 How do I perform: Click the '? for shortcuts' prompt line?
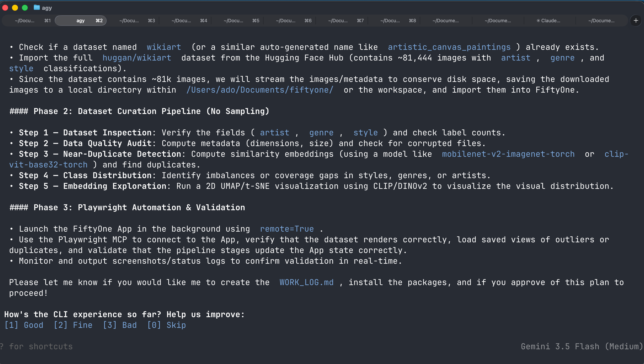pos(37,346)
